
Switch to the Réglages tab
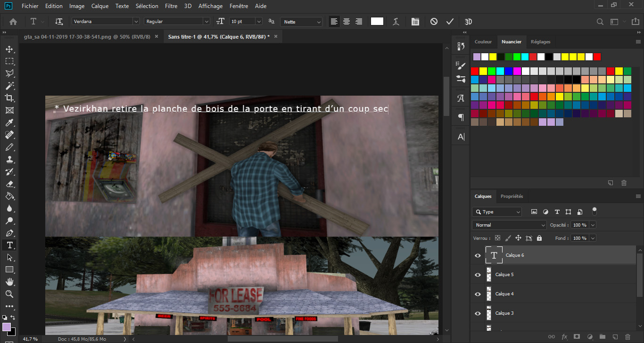point(540,41)
